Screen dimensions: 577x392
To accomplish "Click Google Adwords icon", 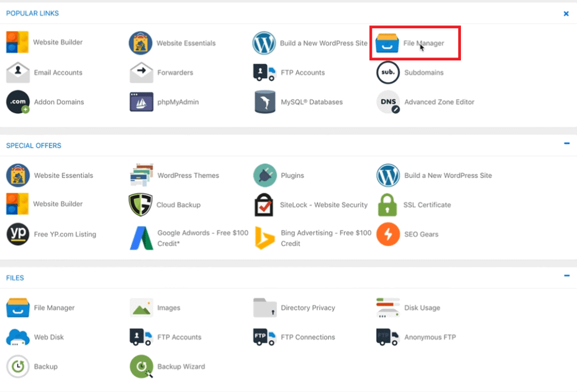I will point(141,238).
